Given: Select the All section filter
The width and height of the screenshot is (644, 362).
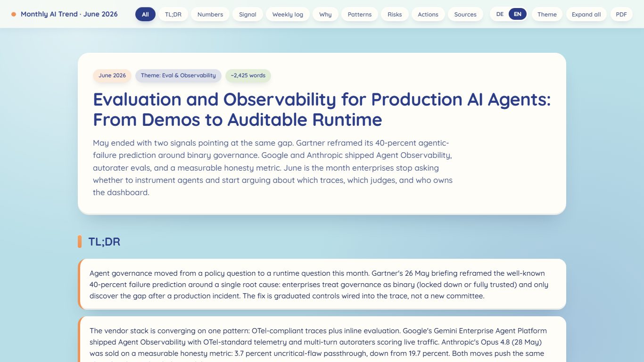Looking at the screenshot, I should (x=145, y=14).
